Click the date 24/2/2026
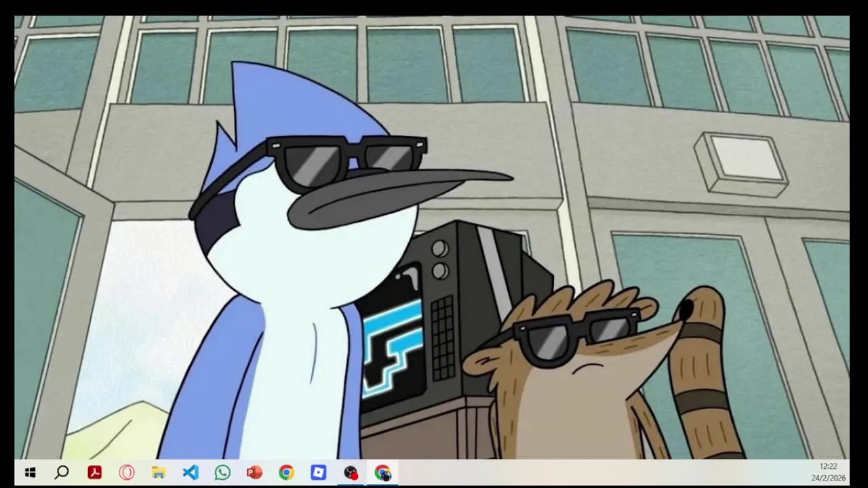This screenshot has width=868, height=488. [828, 478]
